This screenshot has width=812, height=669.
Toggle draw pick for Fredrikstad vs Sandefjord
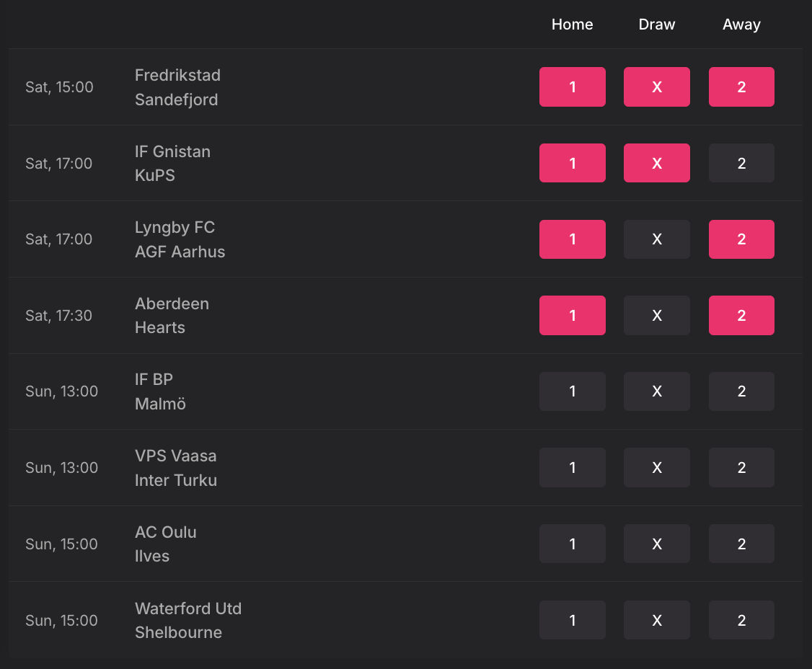657,87
